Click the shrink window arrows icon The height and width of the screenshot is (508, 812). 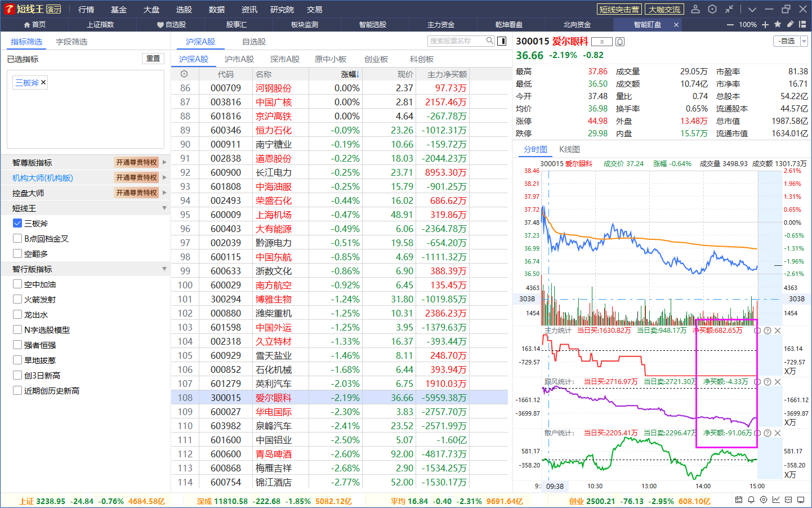coord(729,9)
